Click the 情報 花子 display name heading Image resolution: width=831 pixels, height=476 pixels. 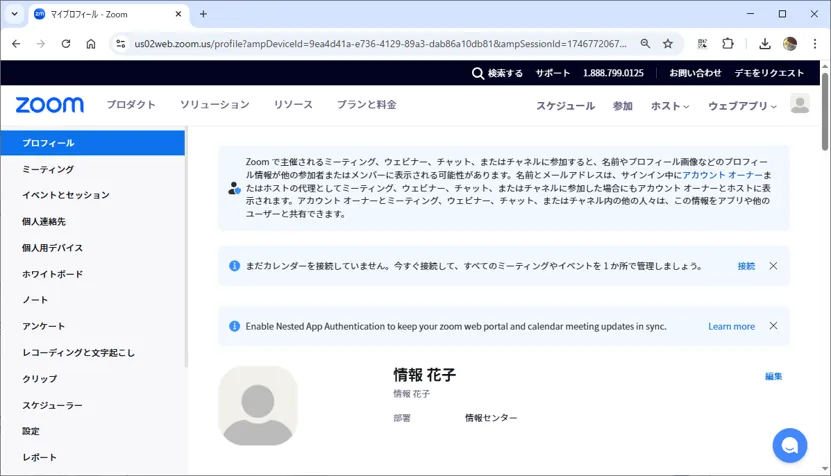tap(425, 375)
